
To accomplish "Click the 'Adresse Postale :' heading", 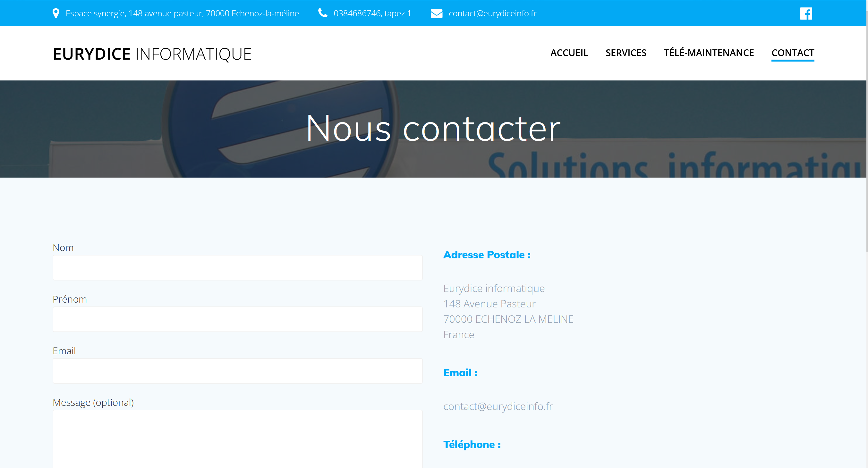I will pos(487,255).
